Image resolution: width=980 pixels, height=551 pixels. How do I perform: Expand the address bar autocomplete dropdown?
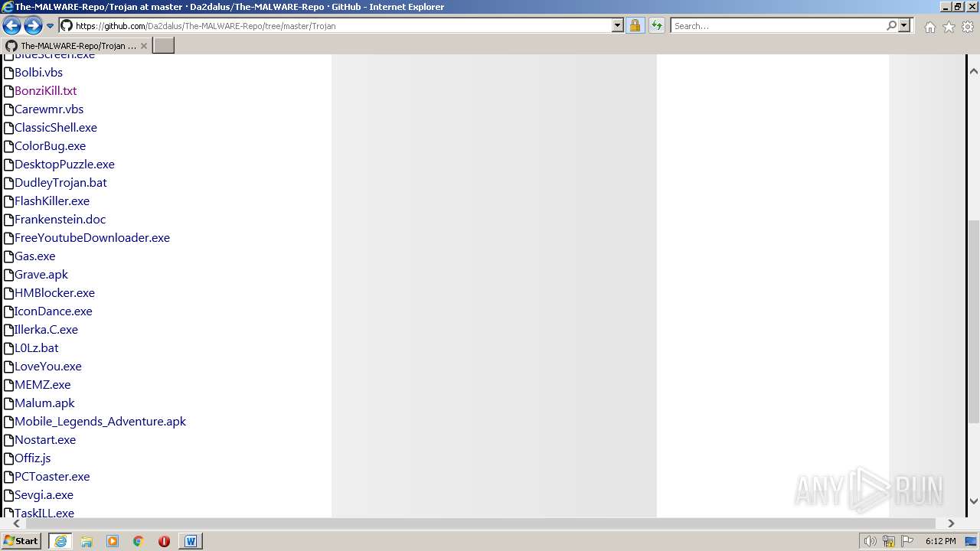pyautogui.click(x=618, y=25)
